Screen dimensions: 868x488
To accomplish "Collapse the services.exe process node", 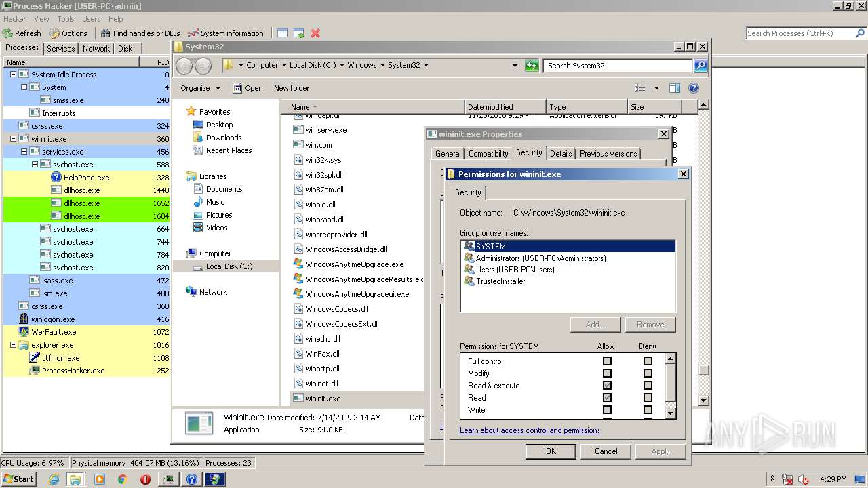I will (x=24, y=152).
